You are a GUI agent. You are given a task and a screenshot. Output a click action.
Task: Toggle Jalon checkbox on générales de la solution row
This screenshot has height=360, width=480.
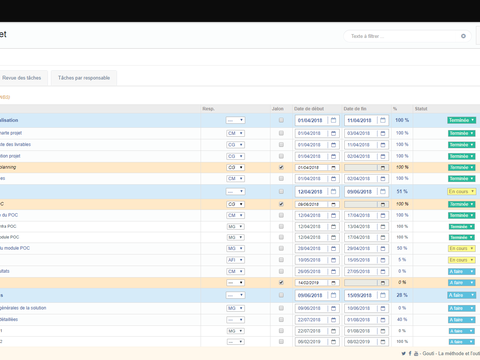281,308
